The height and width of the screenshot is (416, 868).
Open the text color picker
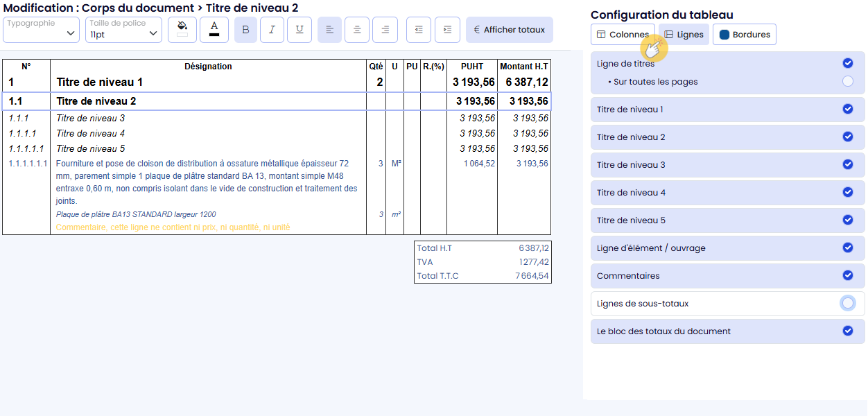pyautogui.click(x=214, y=30)
